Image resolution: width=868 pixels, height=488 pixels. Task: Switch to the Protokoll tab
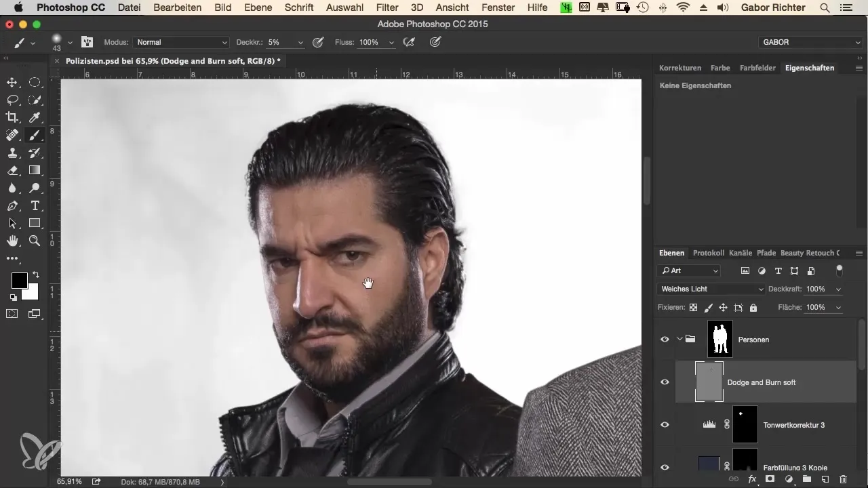(709, 253)
